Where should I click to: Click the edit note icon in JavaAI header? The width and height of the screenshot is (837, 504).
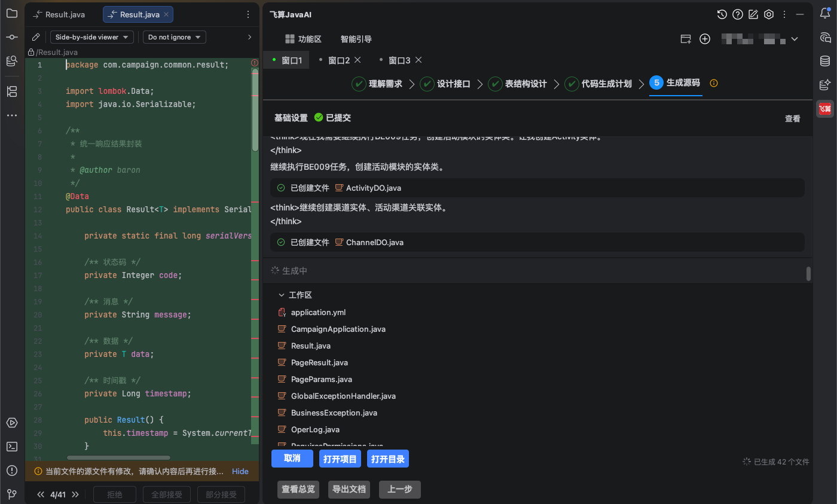click(x=753, y=14)
